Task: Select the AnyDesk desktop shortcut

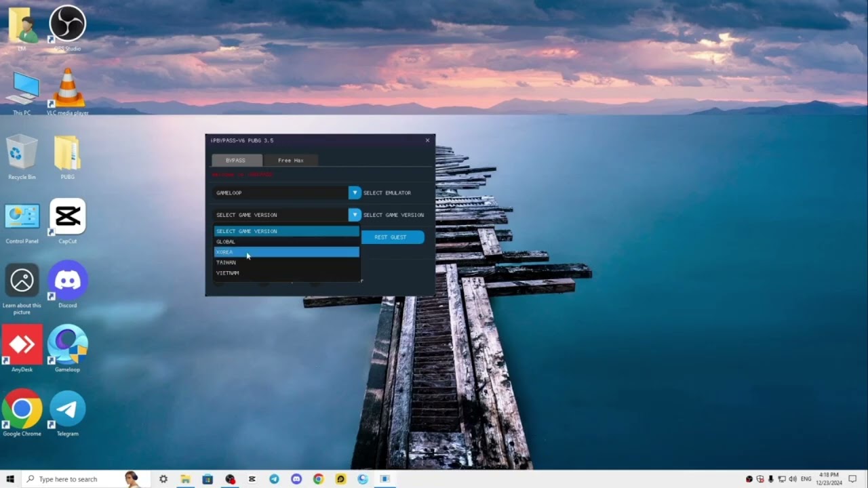Action: click(22, 348)
